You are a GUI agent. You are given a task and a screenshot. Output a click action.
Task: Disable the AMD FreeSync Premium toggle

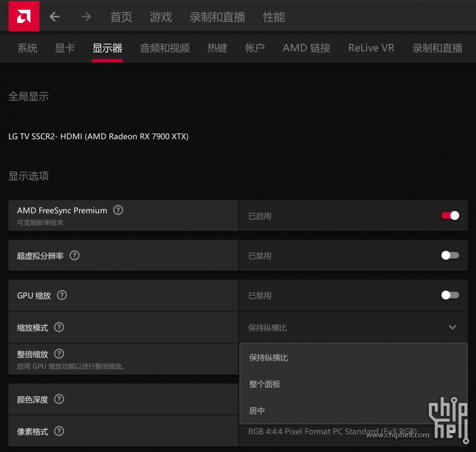pyautogui.click(x=450, y=216)
